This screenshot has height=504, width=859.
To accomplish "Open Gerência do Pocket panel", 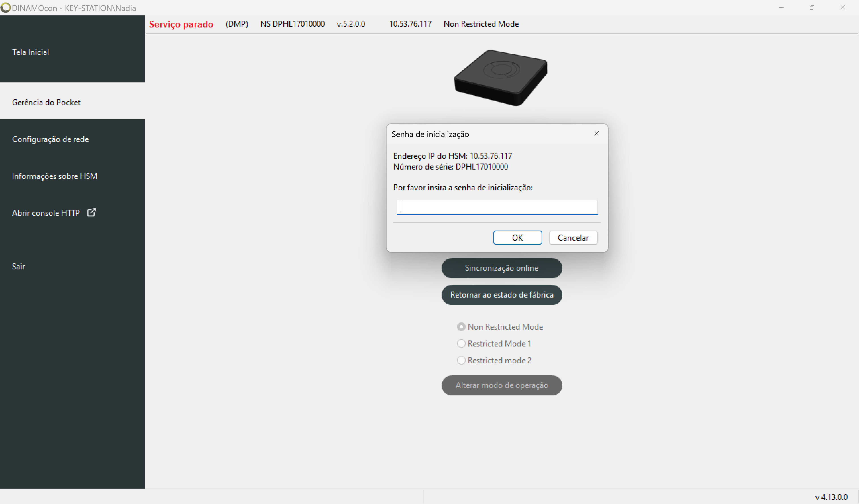I will click(x=46, y=102).
